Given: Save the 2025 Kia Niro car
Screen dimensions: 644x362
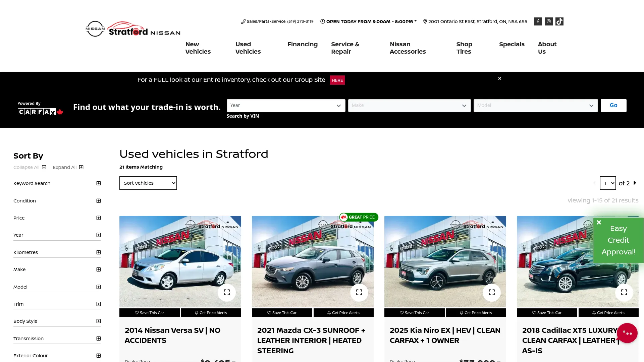Looking at the screenshot, I should coord(415,313).
